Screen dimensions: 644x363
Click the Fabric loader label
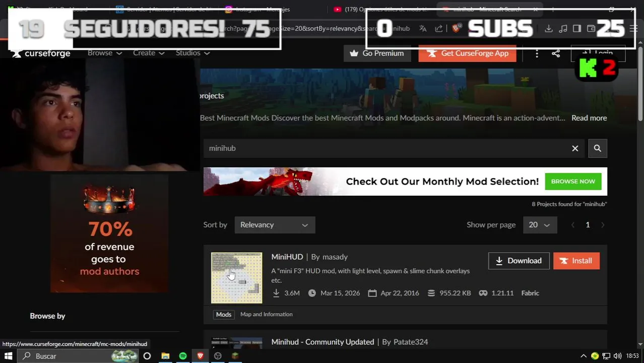(530, 293)
